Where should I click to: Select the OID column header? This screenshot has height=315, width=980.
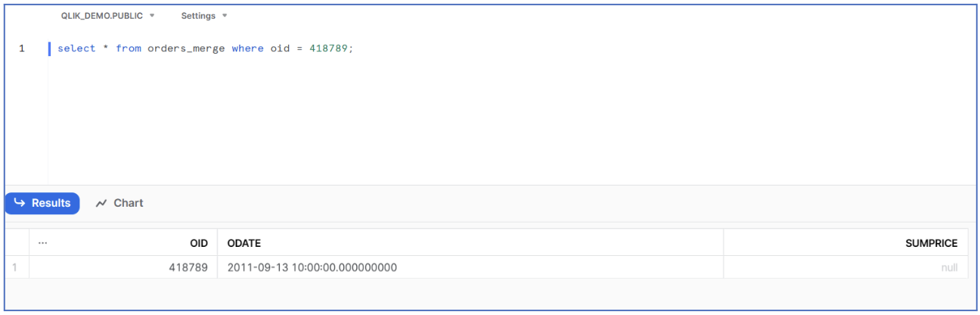tap(199, 243)
